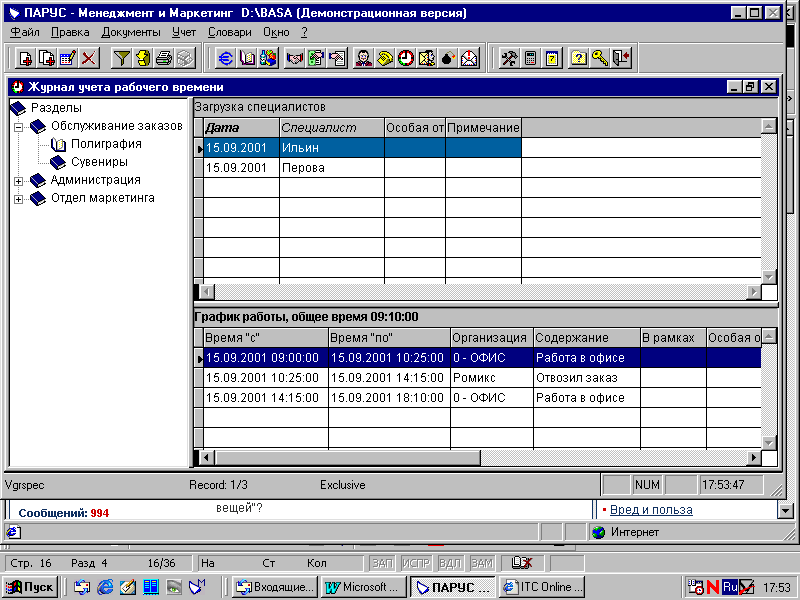
Task: Click the lower grid horizontal scrollbar thumb
Action: 347,458
